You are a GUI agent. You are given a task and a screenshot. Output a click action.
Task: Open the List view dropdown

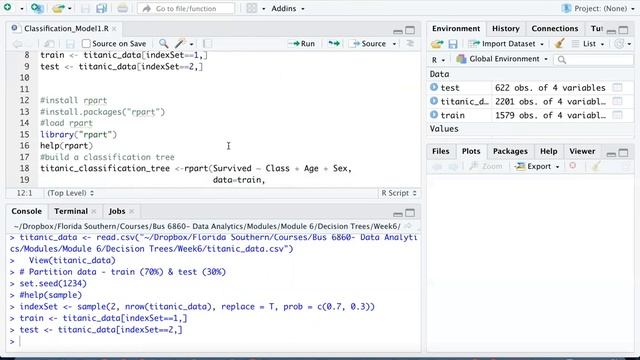(588, 44)
